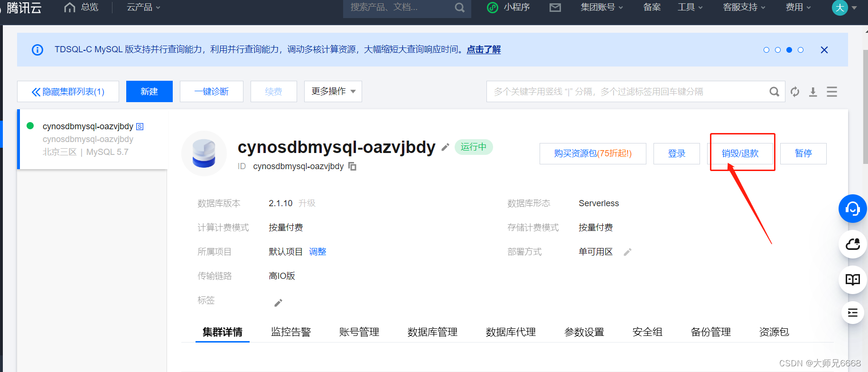Select the first banner pagination dot

tap(766, 50)
